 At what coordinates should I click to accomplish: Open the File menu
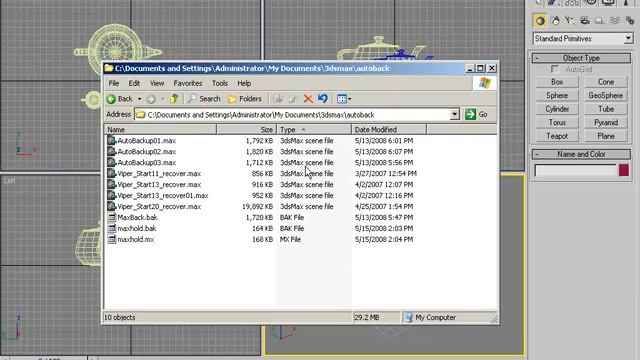coord(113,83)
